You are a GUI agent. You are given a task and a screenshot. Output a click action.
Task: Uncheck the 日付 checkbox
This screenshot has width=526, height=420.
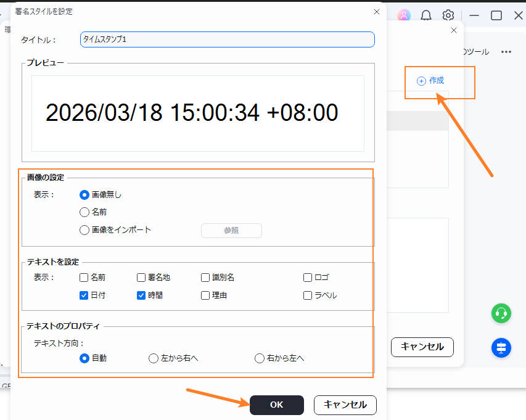[84, 295]
